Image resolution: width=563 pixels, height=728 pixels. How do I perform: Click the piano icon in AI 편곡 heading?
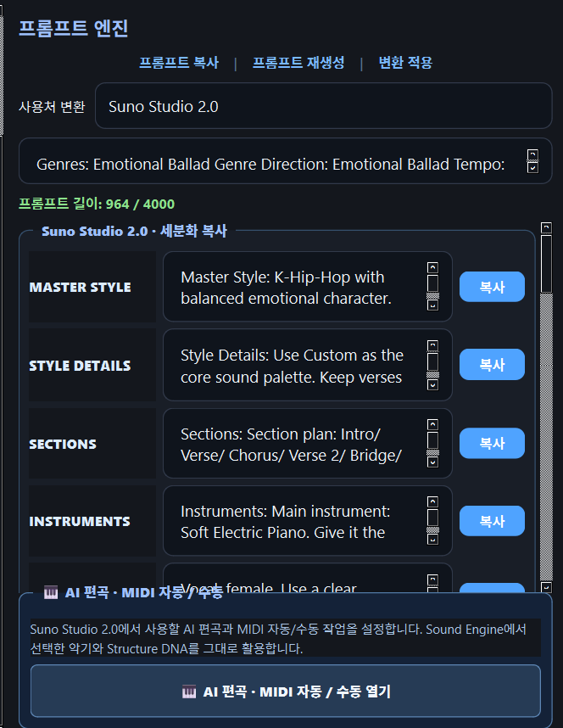click(x=51, y=592)
